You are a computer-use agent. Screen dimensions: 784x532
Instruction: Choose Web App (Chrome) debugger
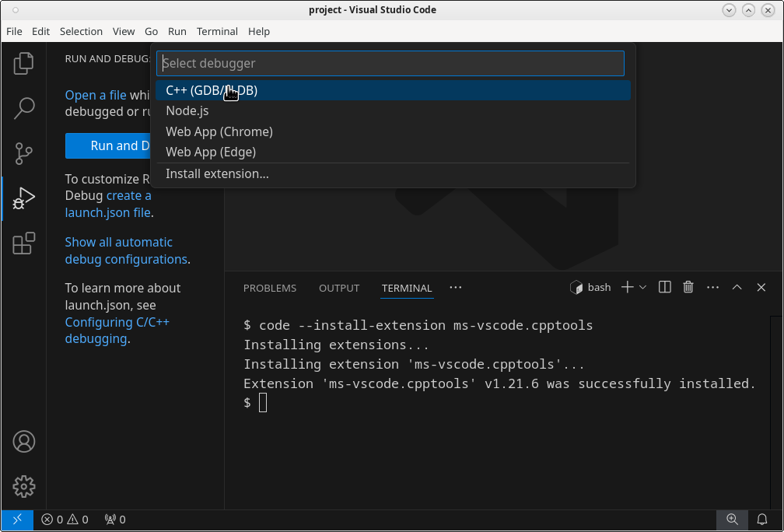tap(393, 131)
